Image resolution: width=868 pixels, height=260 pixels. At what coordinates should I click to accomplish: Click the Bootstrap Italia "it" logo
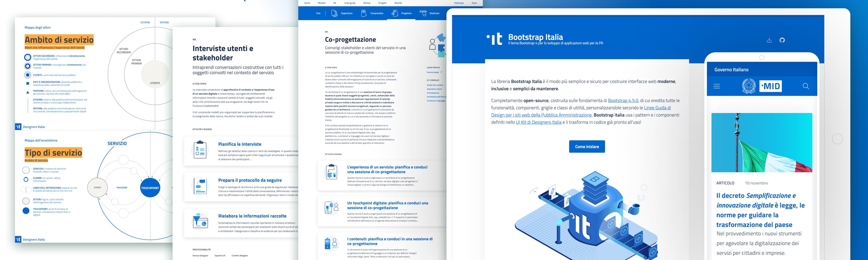[x=494, y=39]
